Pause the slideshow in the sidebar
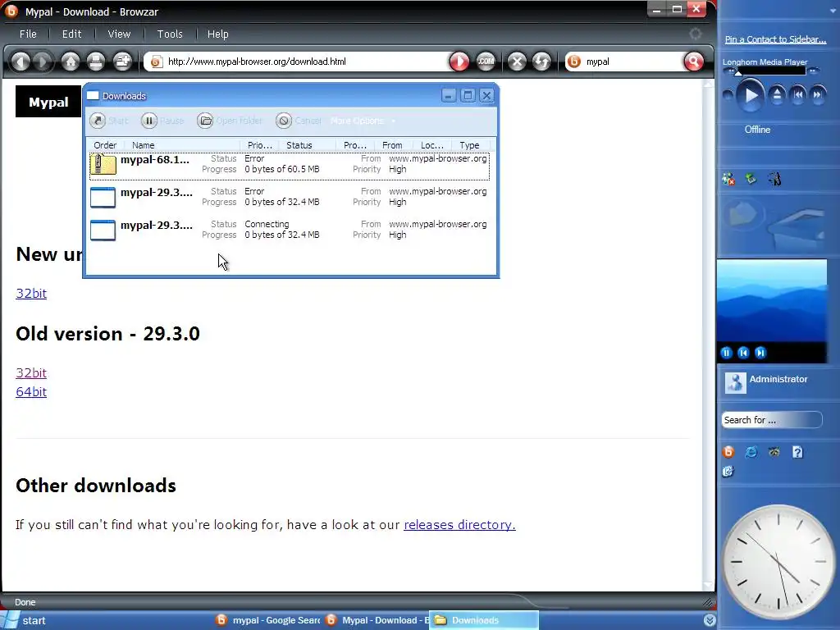 coord(727,353)
